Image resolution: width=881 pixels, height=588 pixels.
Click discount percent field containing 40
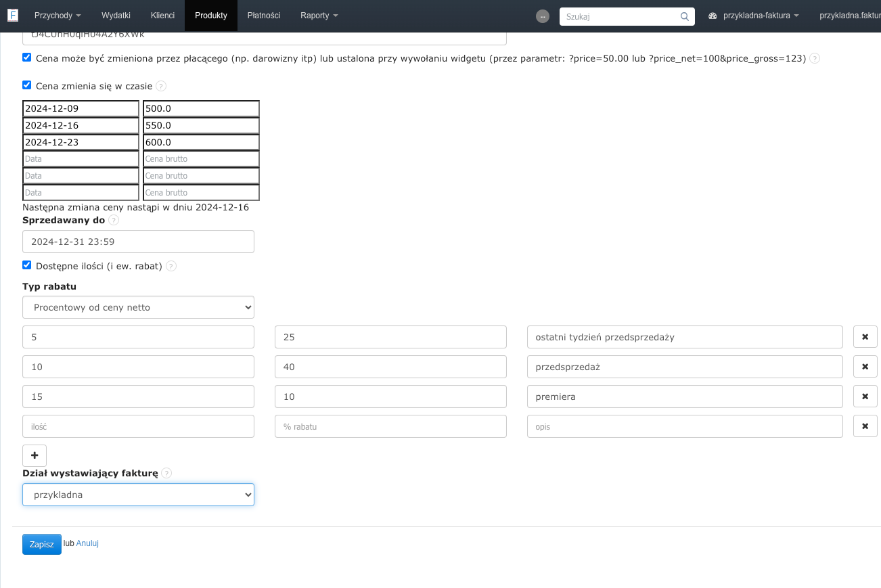pyautogui.click(x=390, y=367)
